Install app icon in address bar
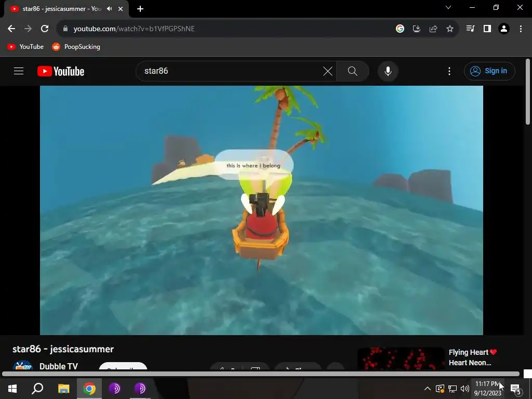Image resolution: width=532 pixels, height=399 pixels. click(417, 29)
